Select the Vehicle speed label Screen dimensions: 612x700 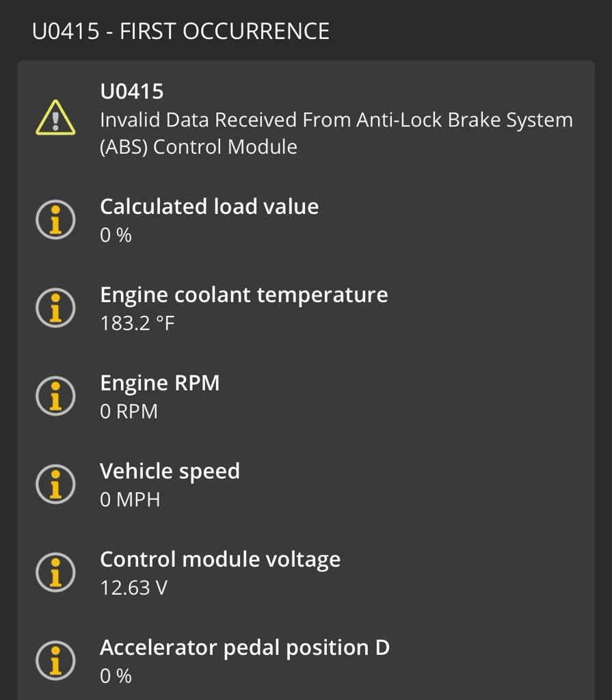tap(170, 471)
